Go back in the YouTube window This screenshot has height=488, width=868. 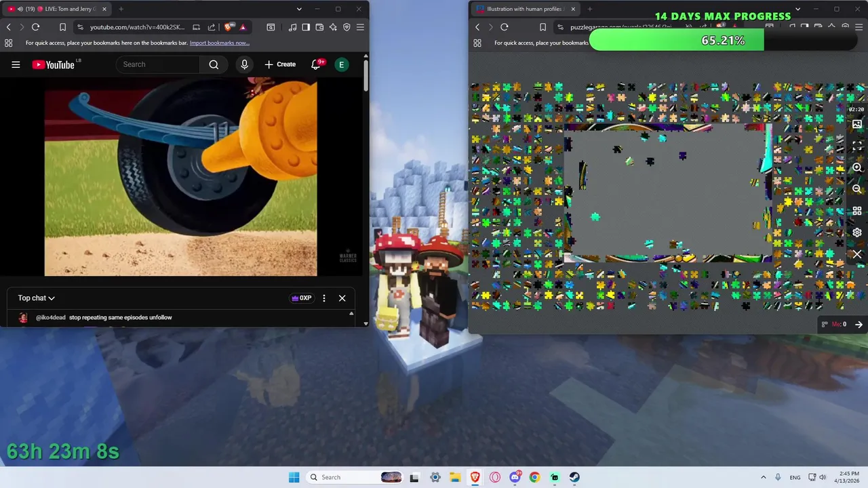coord(8,27)
